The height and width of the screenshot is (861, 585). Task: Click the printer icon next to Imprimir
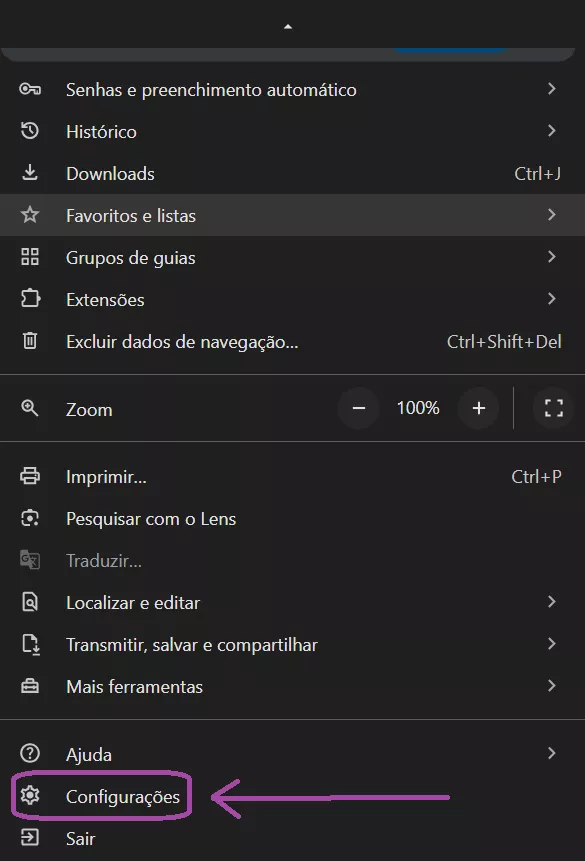coord(30,476)
